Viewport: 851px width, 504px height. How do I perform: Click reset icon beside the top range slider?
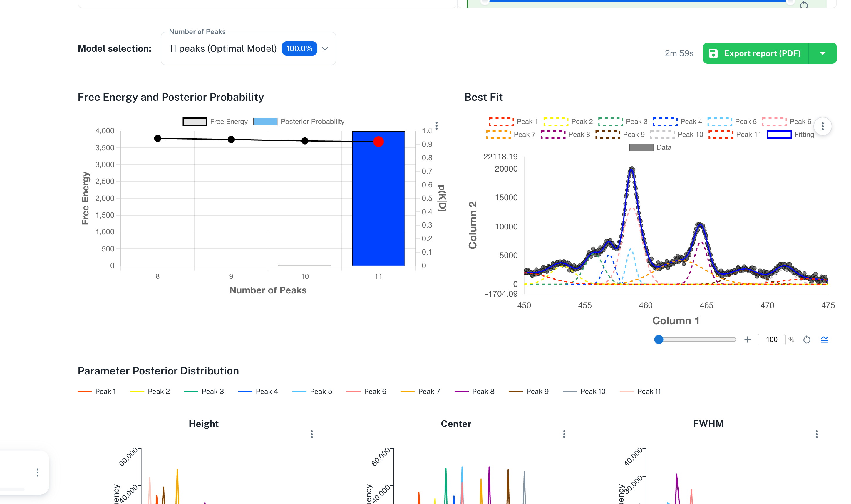(804, 4)
